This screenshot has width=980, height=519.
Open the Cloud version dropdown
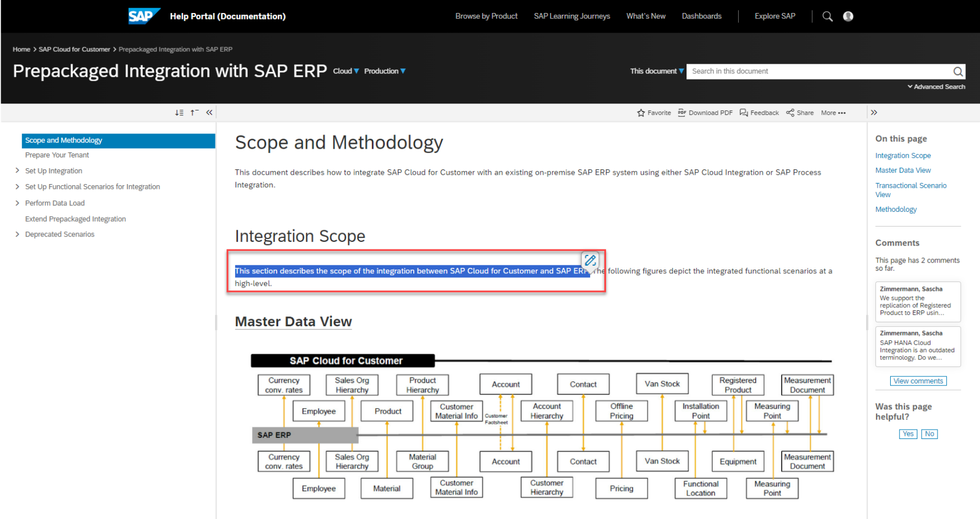point(346,71)
